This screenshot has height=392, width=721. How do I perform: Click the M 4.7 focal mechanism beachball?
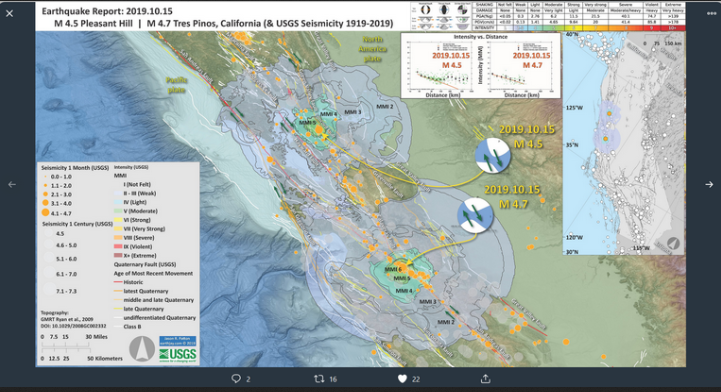click(475, 215)
